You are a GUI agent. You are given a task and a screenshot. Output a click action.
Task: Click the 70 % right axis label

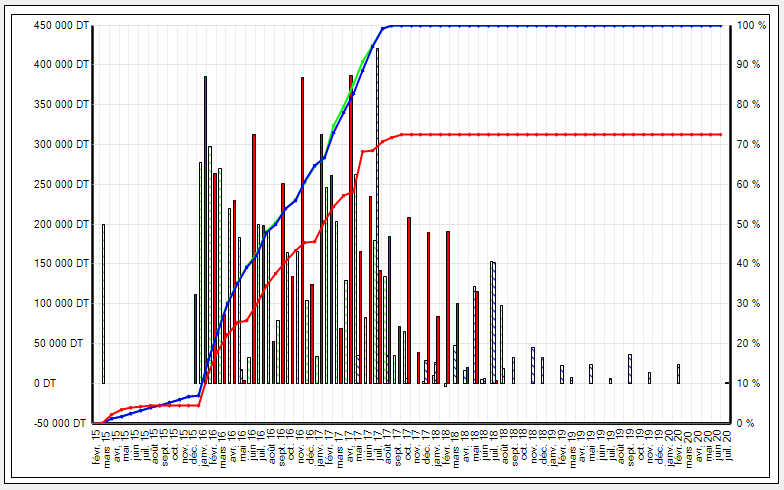[x=753, y=144]
